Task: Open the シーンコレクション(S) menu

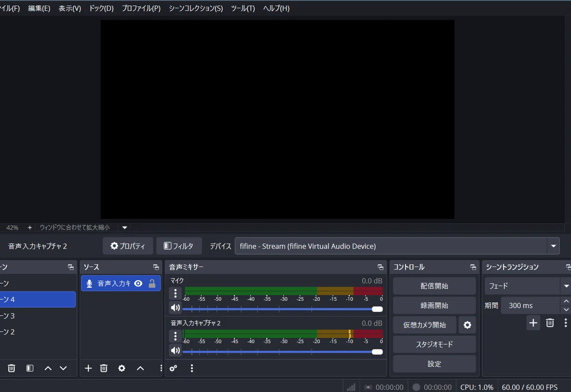Action: 196,8
